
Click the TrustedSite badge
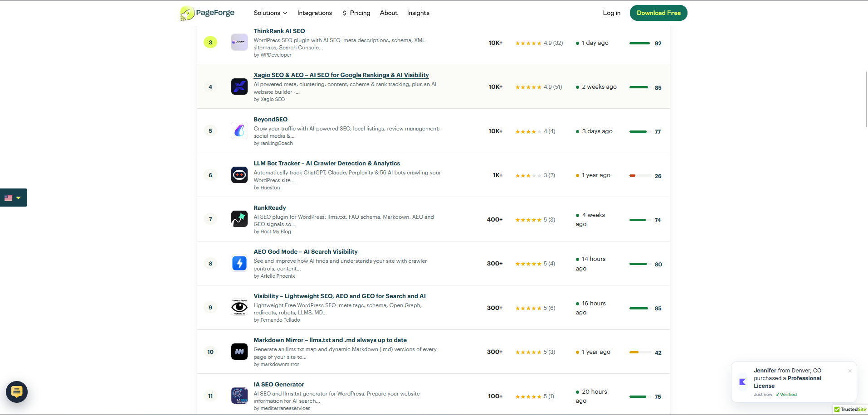(x=850, y=410)
